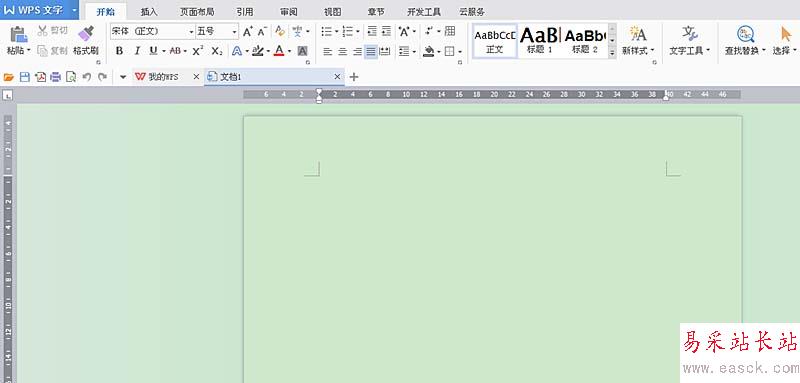Apply superscript X² formatting
Viewport: 800px width, 383px height.
(x=198, y=50)
